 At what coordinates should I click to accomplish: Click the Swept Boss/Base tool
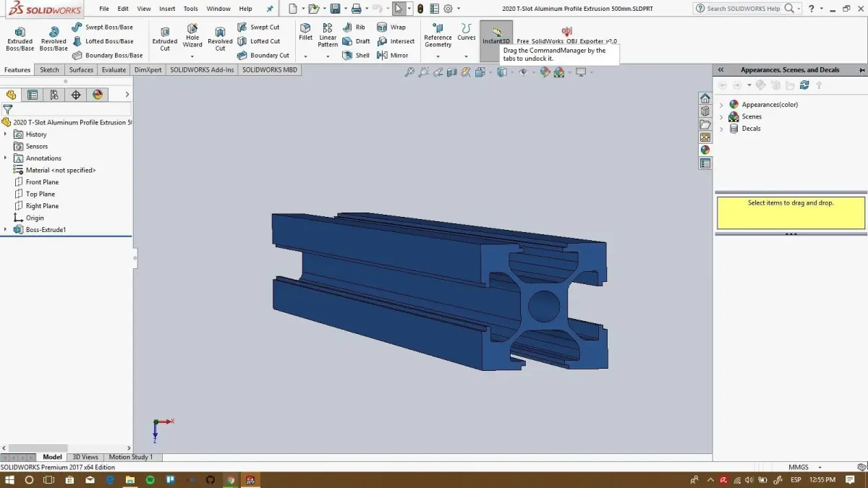(103, 27)
